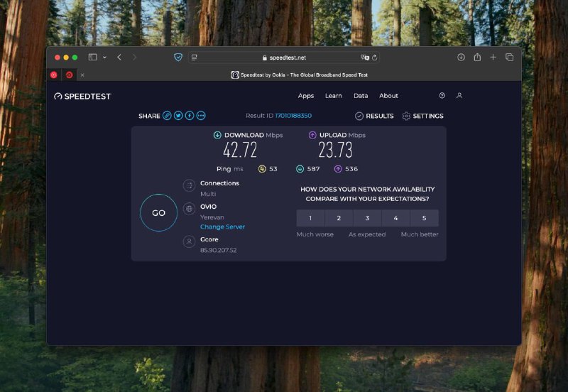
Task: Share result on Twitter
Action: pos(178,116)
